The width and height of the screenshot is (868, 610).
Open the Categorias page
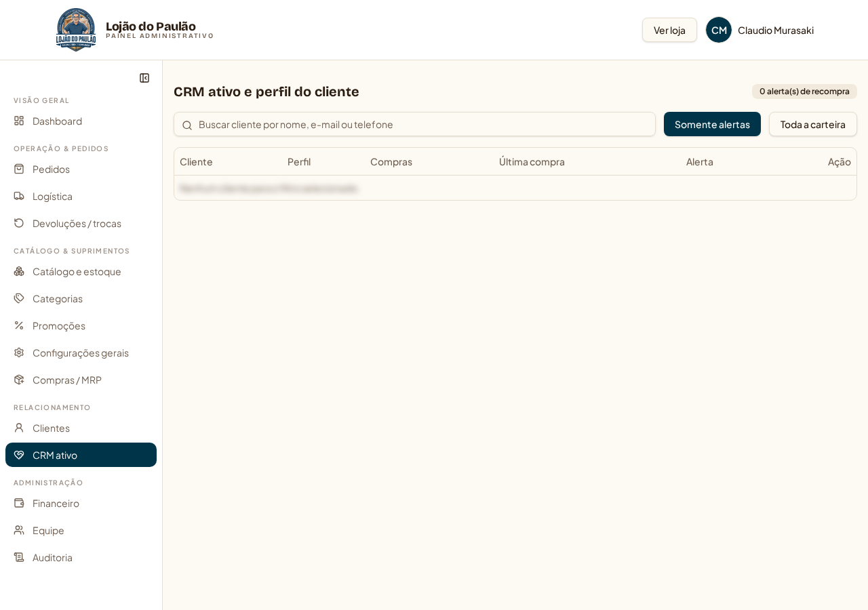[81, 298]
